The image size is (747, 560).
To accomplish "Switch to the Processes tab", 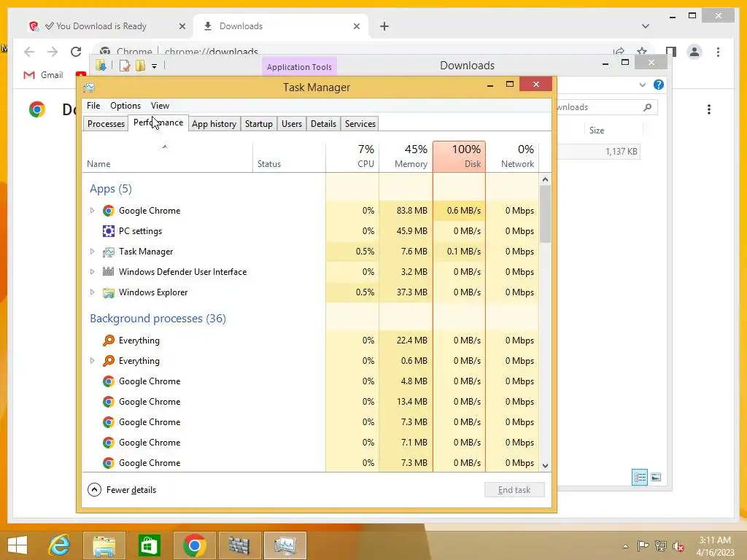I will [106, 124].
